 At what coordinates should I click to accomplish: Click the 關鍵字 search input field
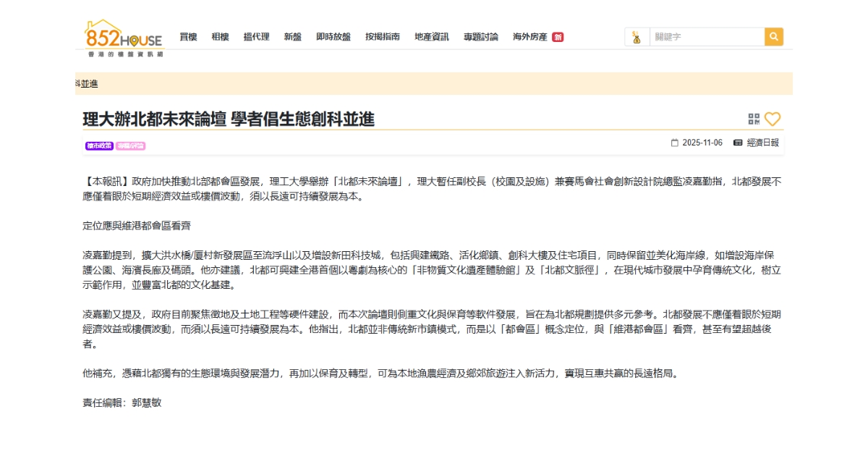pos(706,37)
